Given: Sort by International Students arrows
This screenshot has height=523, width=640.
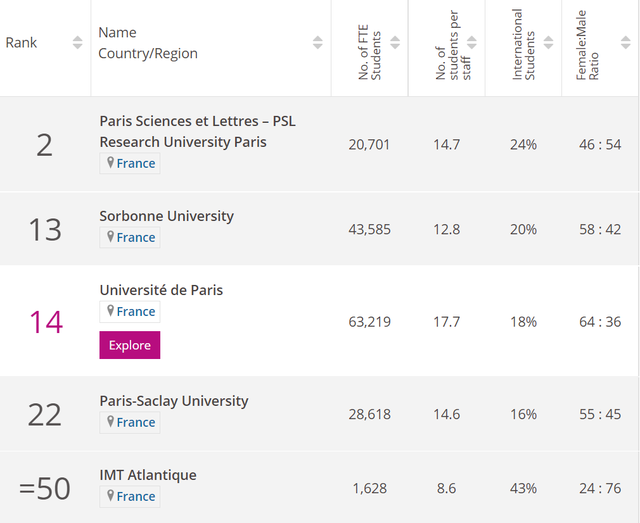Looking at the screenshot, I should click(x=549, y=42).
